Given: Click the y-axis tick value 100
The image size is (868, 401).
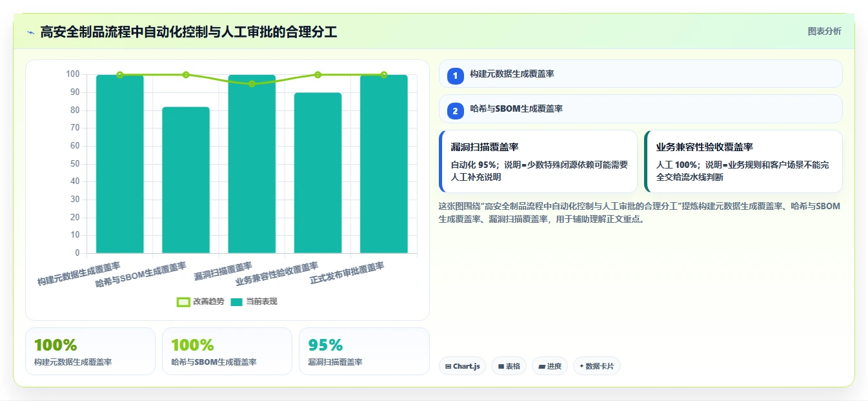Looking at the screenshot, I should coord(73,74).
